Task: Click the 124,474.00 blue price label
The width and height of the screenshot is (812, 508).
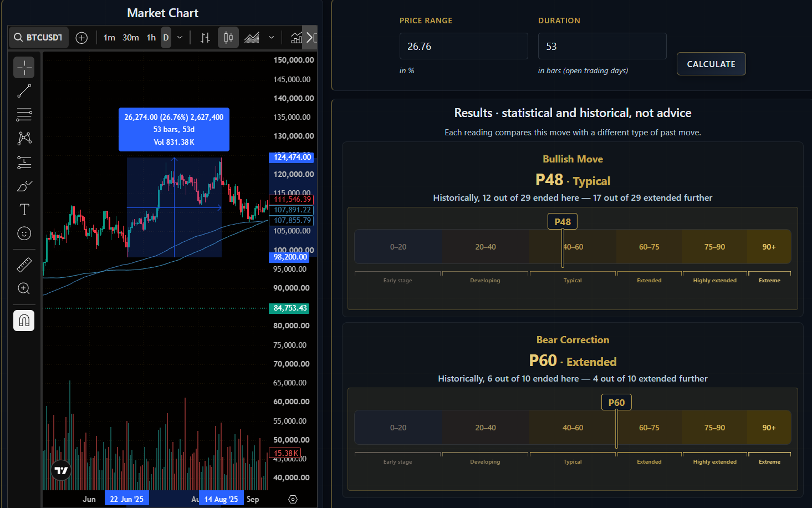Action: pos(292,158)
